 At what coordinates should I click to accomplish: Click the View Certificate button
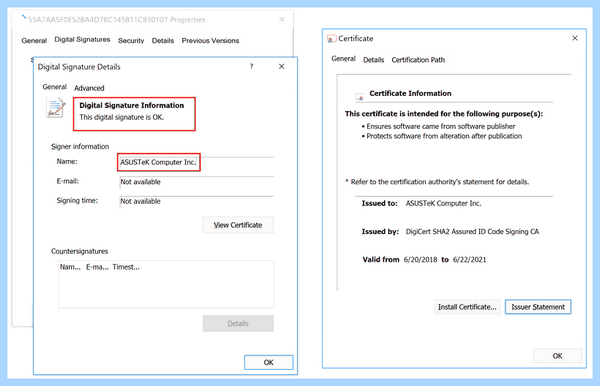point(238,225)
